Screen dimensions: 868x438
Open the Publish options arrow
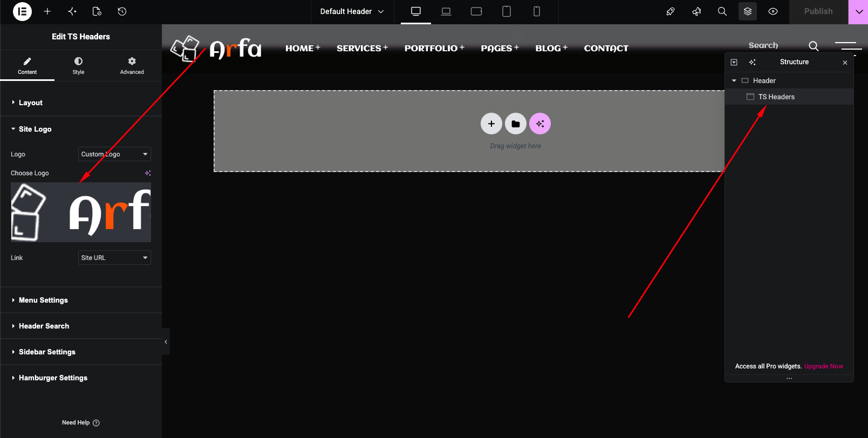coord(859,12)
